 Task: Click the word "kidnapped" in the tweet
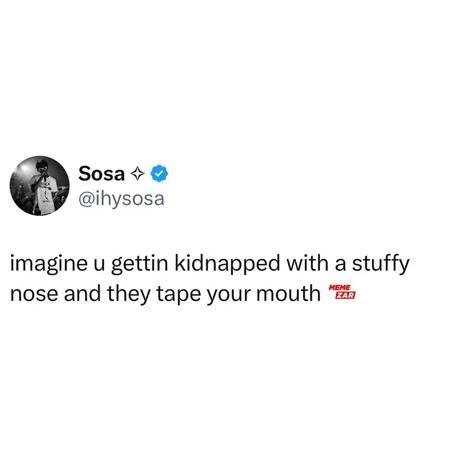click(227, 263)
